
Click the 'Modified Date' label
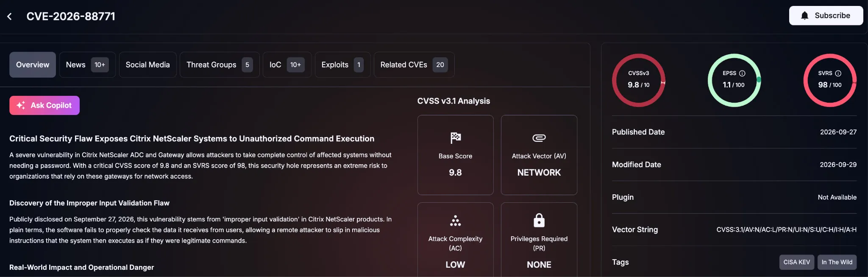(637, 165)
